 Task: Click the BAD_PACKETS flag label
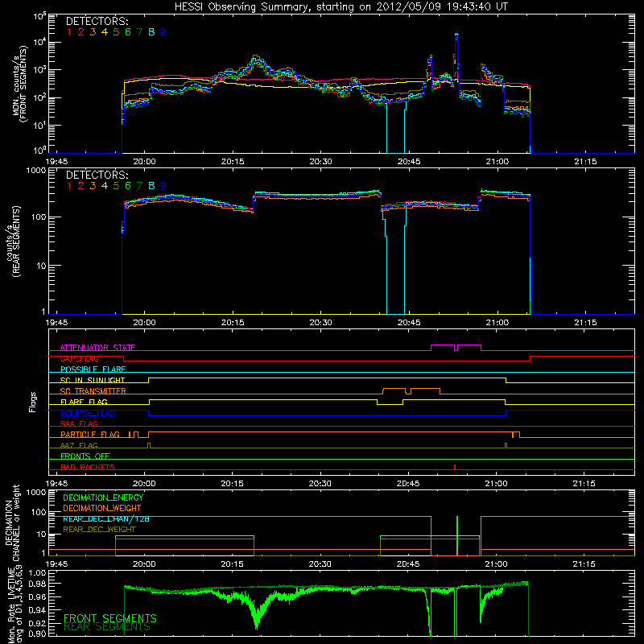coord(88,467)
